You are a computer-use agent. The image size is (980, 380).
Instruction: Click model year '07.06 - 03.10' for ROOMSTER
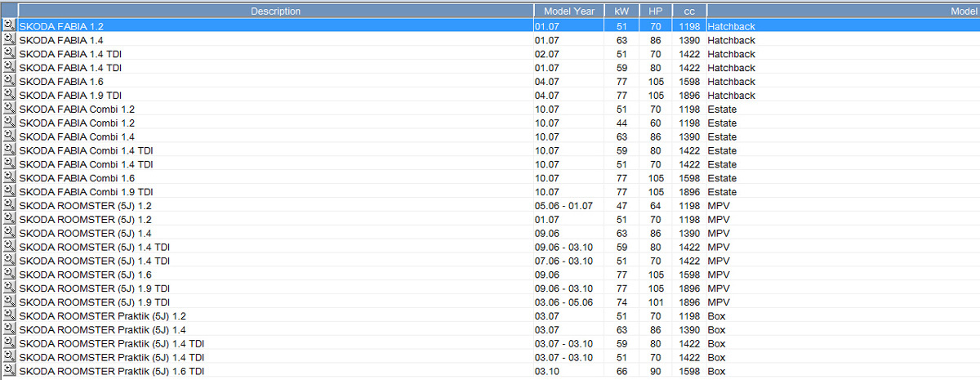point(563,261)
